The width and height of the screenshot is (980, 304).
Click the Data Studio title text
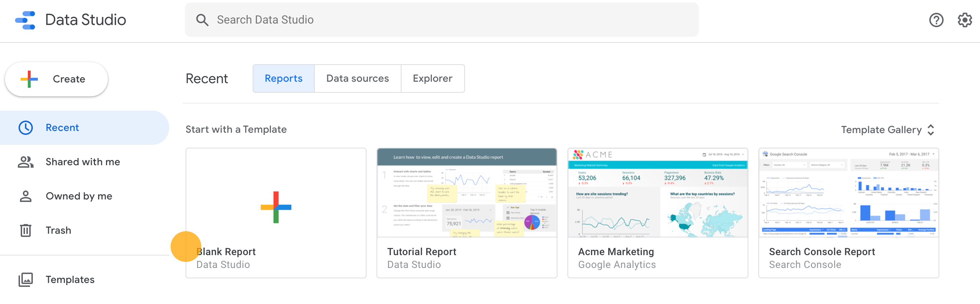(x=86, y=20)
